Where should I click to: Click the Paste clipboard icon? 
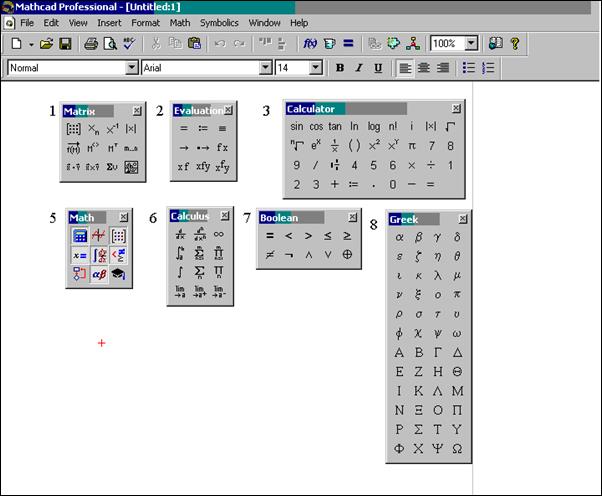pyautogui.click(x=195, y=43)
